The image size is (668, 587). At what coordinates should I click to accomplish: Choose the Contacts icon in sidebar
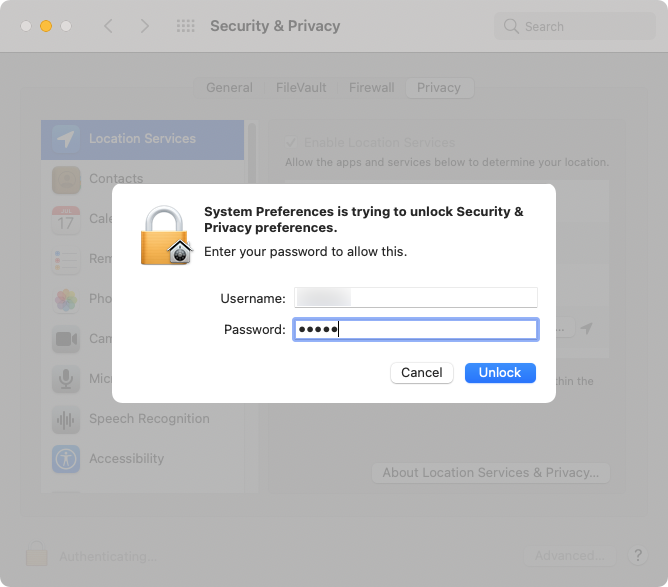click(66, 179)
